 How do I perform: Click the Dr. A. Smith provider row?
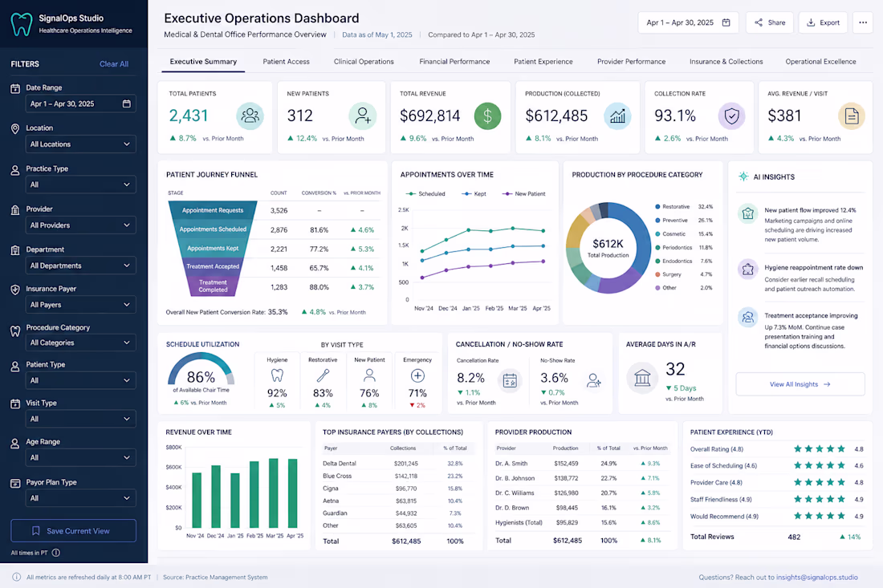[582, 464]
